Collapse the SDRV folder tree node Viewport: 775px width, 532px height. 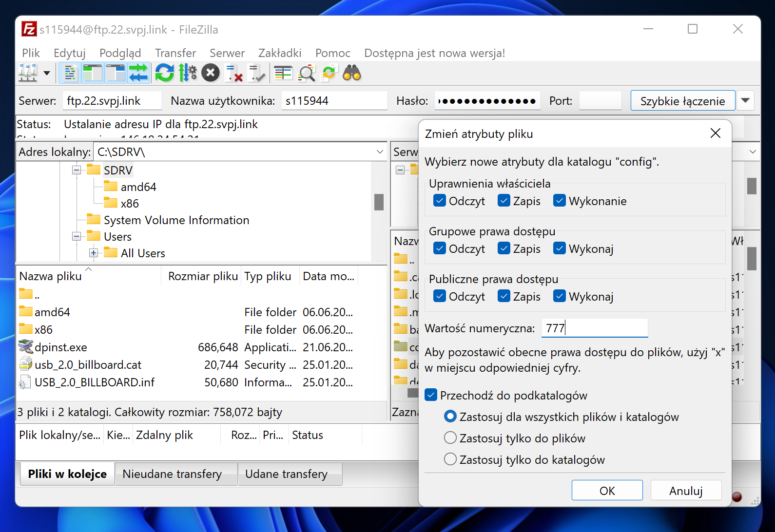(77, 171)
